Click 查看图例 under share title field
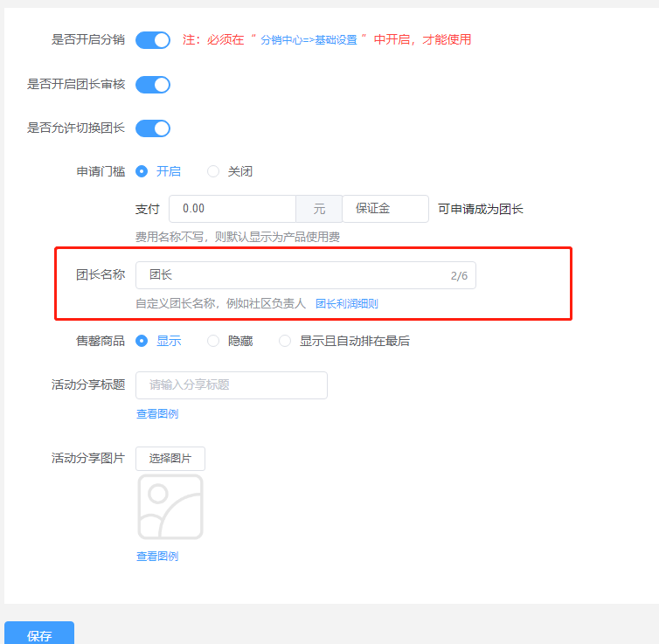The width and height of the screenshot is (659, 644). point(157,414)
